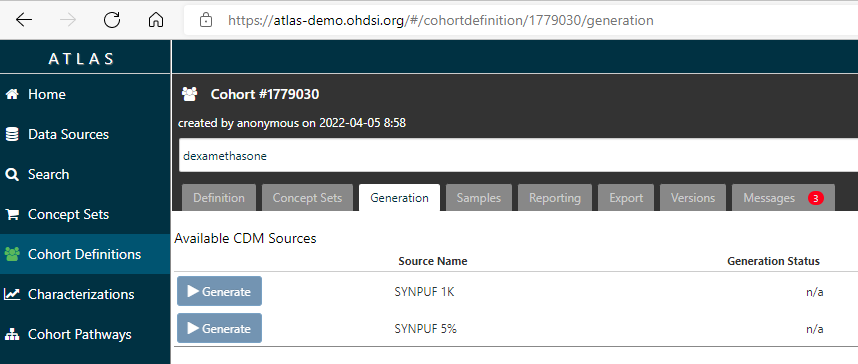Click play icon in SYNPUF 1K Generate button

193,291
